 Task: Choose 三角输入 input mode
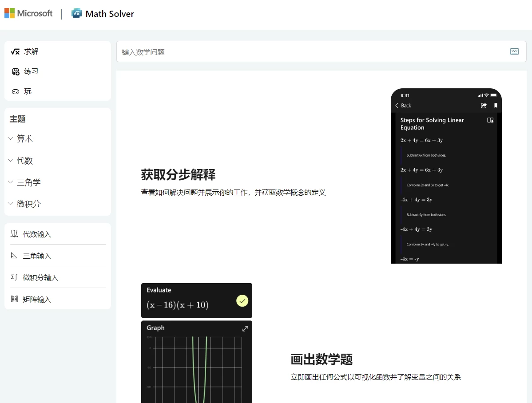37,256
